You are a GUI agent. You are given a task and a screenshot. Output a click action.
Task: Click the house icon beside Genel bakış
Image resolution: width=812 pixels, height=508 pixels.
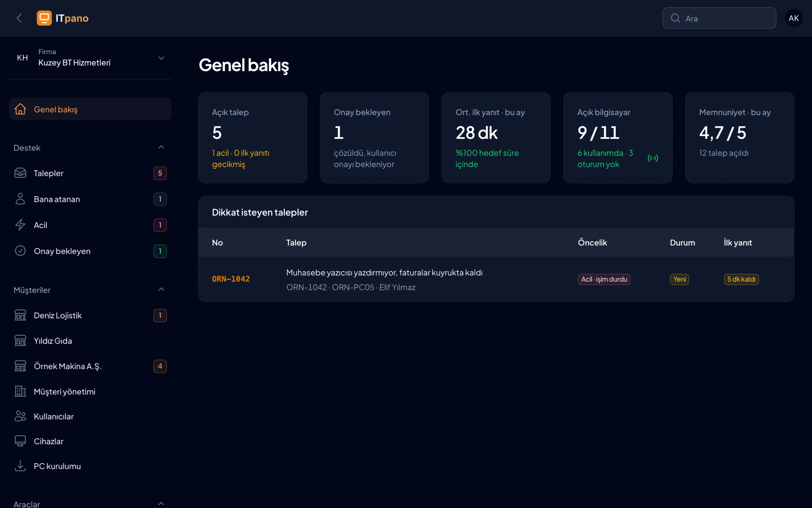(20, 109)
